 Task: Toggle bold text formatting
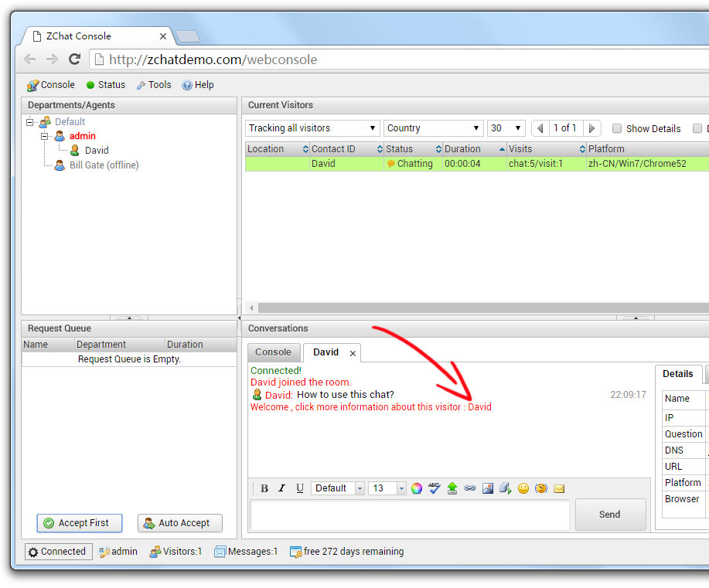pos(264,488)
